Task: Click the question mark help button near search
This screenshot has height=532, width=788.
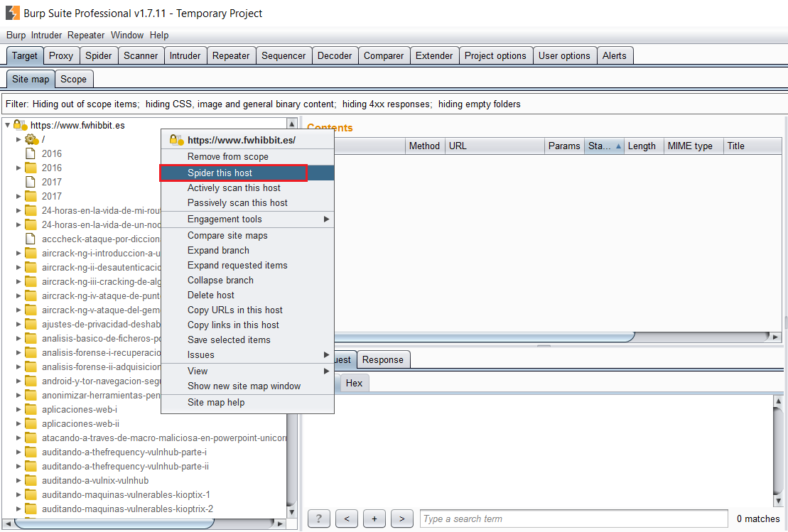Action: (319, 519)
